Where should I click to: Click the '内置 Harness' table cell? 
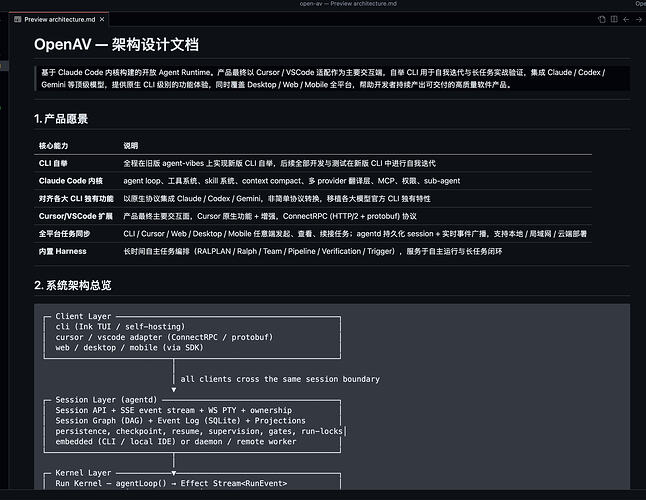(x=63, y=251)
